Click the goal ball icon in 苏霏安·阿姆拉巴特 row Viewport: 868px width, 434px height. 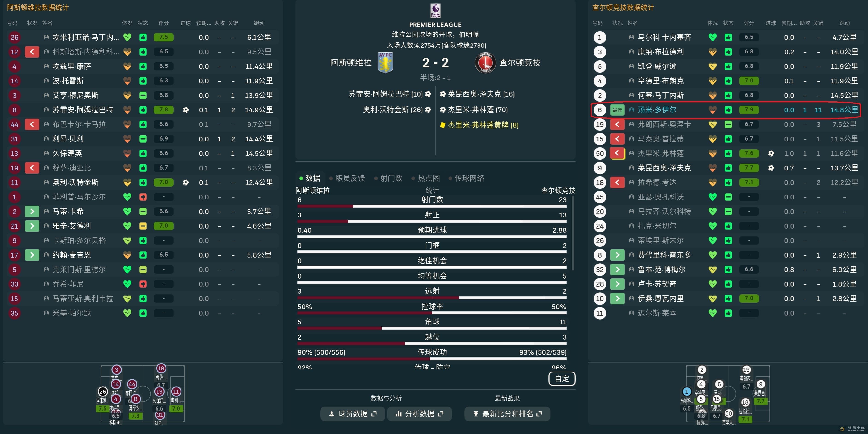click(186, 110)
